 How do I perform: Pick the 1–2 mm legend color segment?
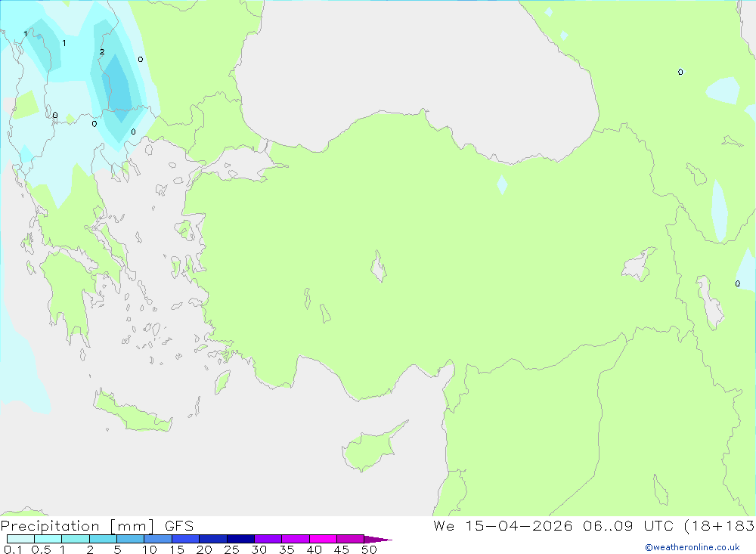pyautogui.click(x=76, y=539)
